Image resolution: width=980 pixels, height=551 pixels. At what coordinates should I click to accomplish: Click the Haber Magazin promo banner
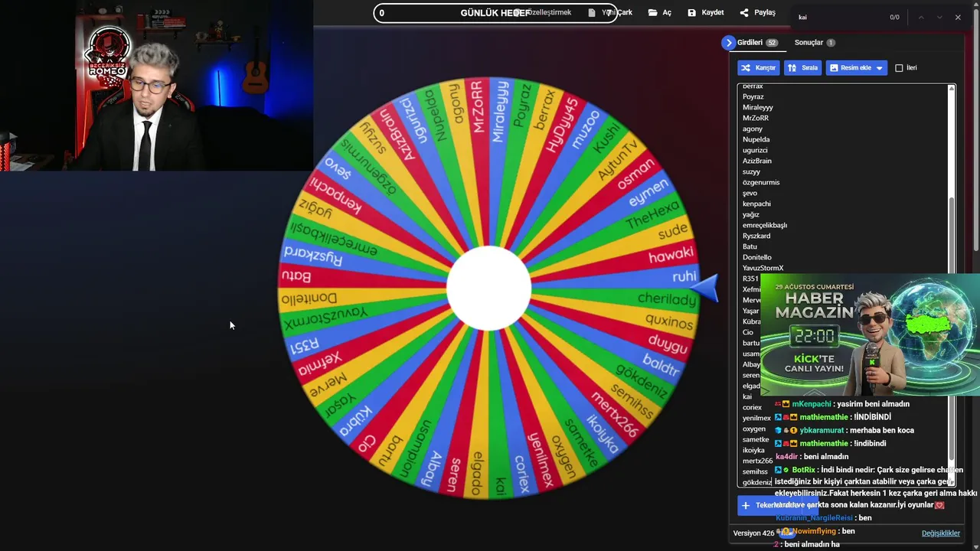coord(870,334)
